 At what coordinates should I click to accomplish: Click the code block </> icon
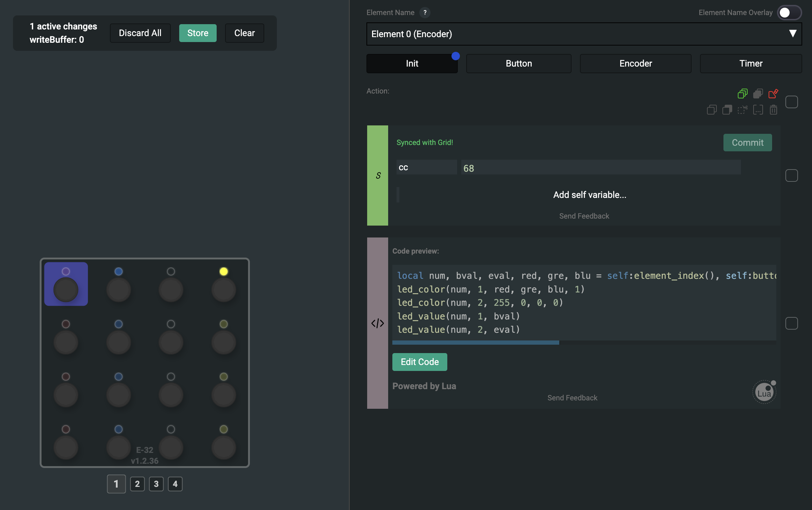(x=378, y=323)
